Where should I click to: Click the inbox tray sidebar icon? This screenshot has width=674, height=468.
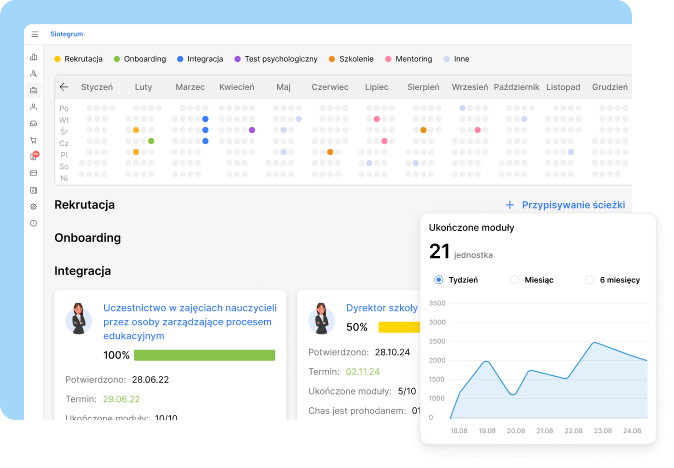click(x=34, y=123)
